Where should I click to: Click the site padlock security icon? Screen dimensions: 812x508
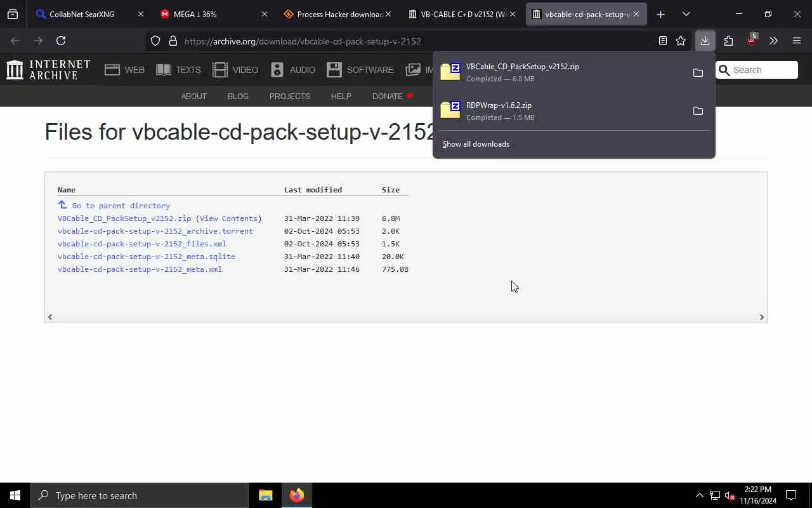pyautogui.click(x=173, y=41)
